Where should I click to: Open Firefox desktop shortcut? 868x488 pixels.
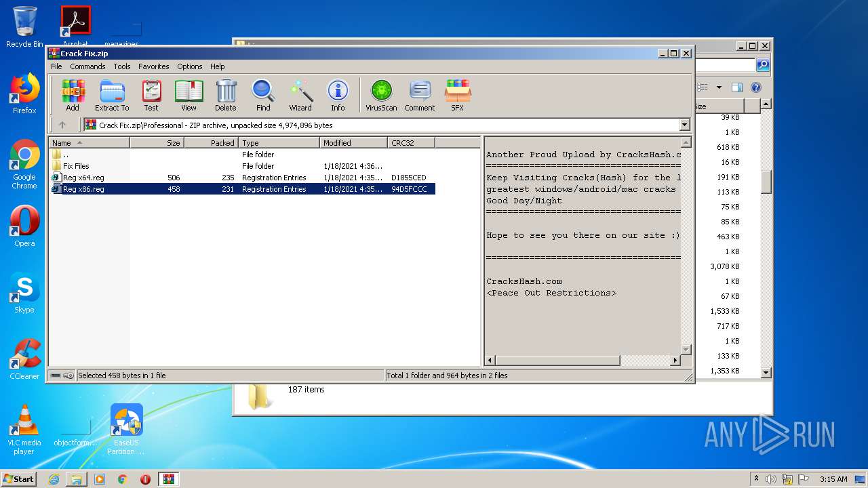[24, 94]
